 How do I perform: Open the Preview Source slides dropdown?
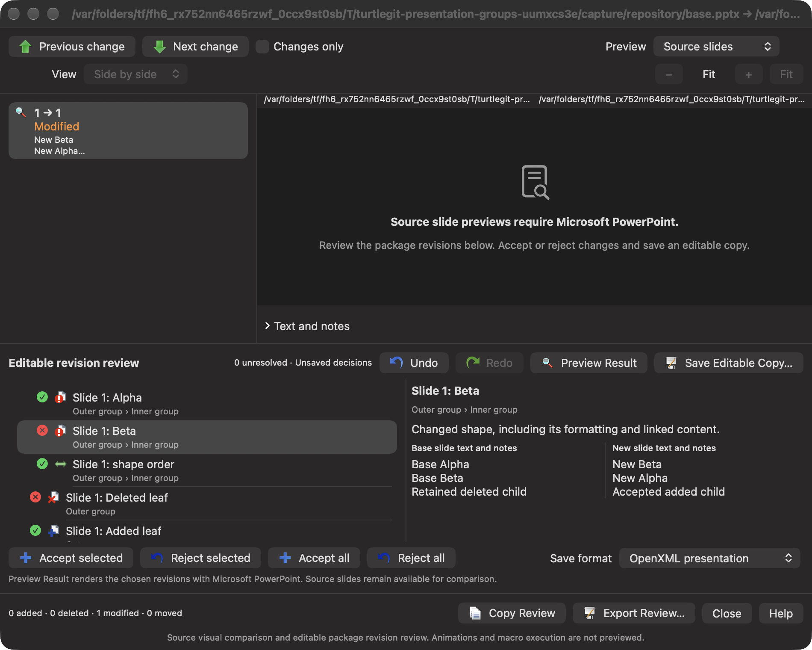coord(716,47)
